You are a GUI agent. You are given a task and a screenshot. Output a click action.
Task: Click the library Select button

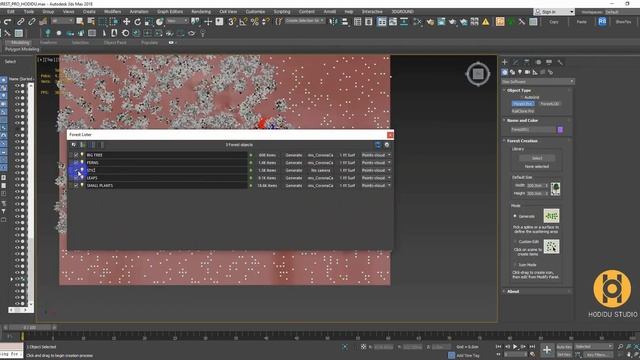click(537, 158)
